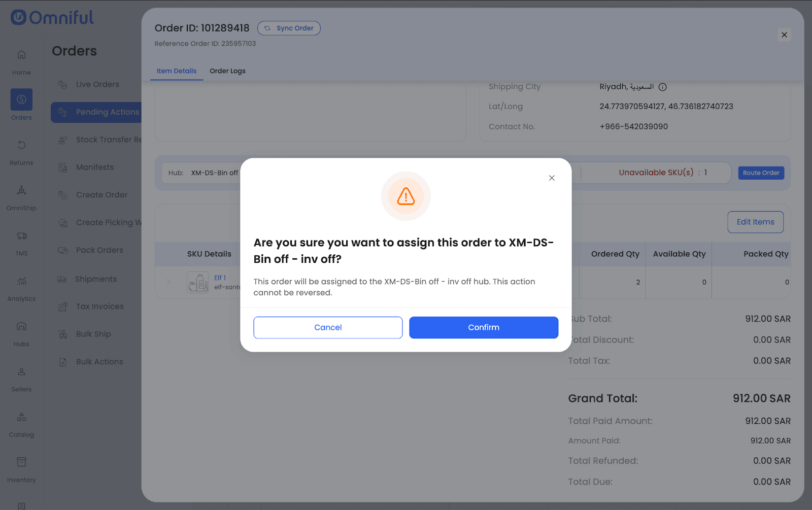Select the Item Details tab
This screenshot has width=812, height=510.
176,71
